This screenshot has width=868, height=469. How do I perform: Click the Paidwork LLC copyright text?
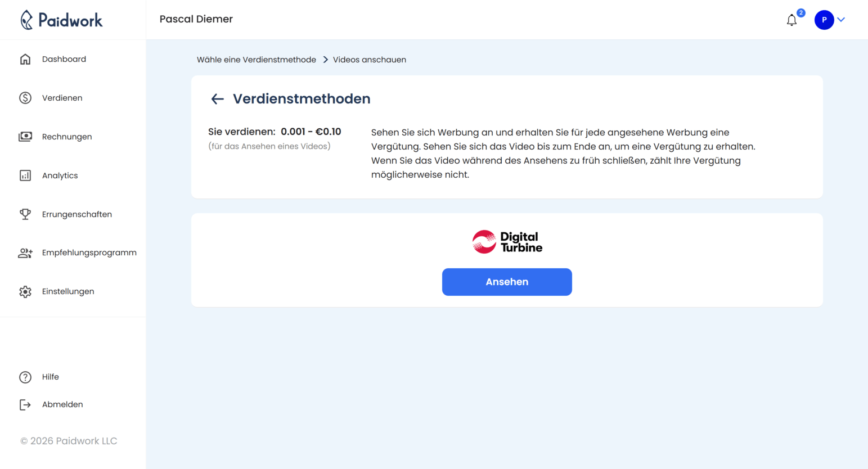[69, 441]
